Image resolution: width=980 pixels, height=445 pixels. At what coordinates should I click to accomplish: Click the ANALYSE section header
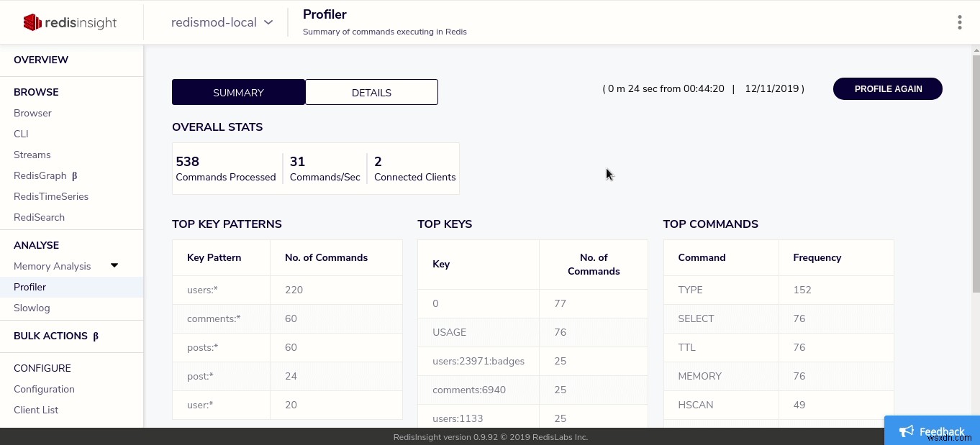tap(36, 245)
